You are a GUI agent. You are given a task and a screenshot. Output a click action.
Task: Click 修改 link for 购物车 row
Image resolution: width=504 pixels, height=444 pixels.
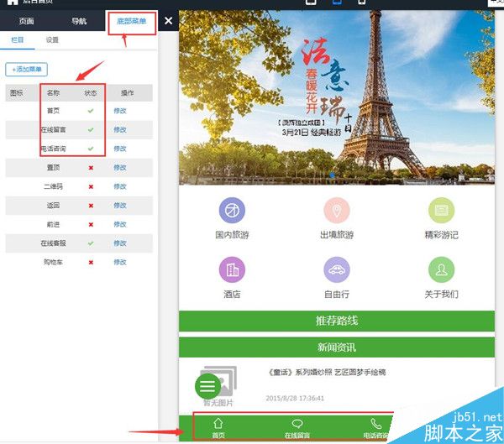pos(120,262)
